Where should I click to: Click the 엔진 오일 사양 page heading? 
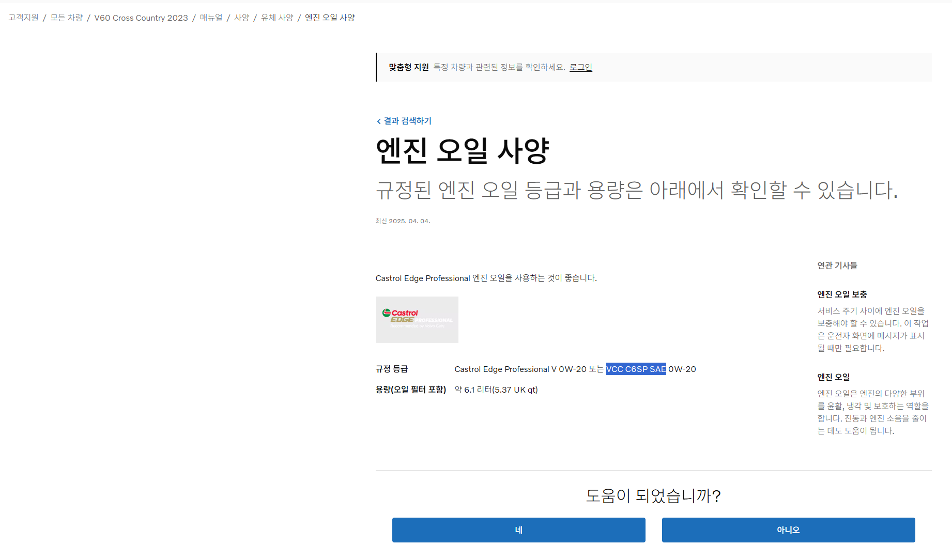point(462,151)
